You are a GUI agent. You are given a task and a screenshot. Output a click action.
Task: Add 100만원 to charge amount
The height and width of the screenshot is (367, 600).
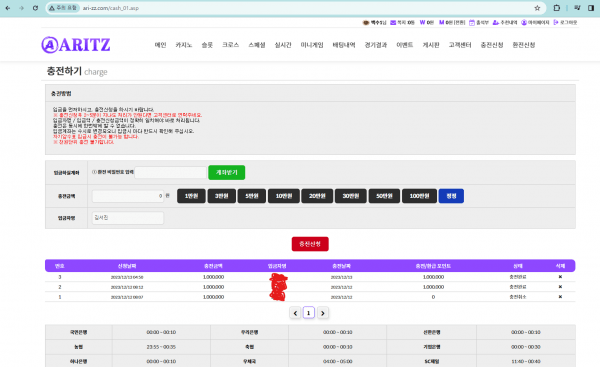pos(419,196)
